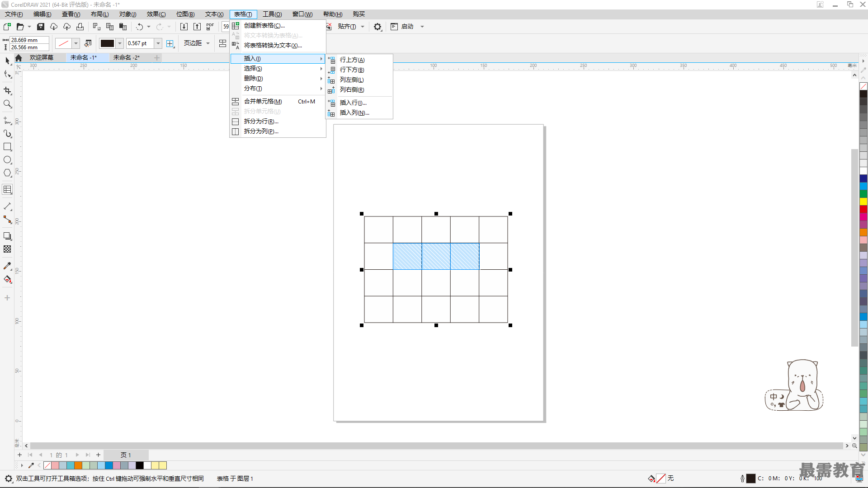Viewport: 868px width, 488px height.
Task: Open the 启动 launch dropdown arrow
Action: 422,27
